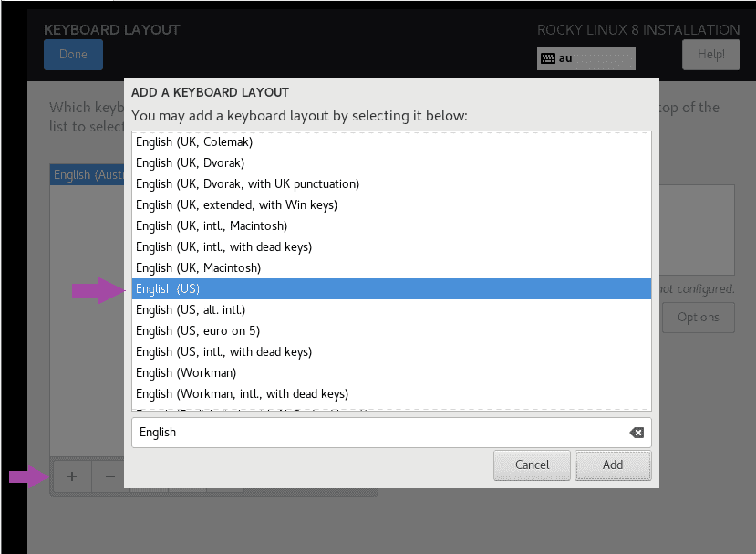Viewport: 756px width, 554px height.
Task: Clear the search field with the backspace icon
Action: click(637, 433)
